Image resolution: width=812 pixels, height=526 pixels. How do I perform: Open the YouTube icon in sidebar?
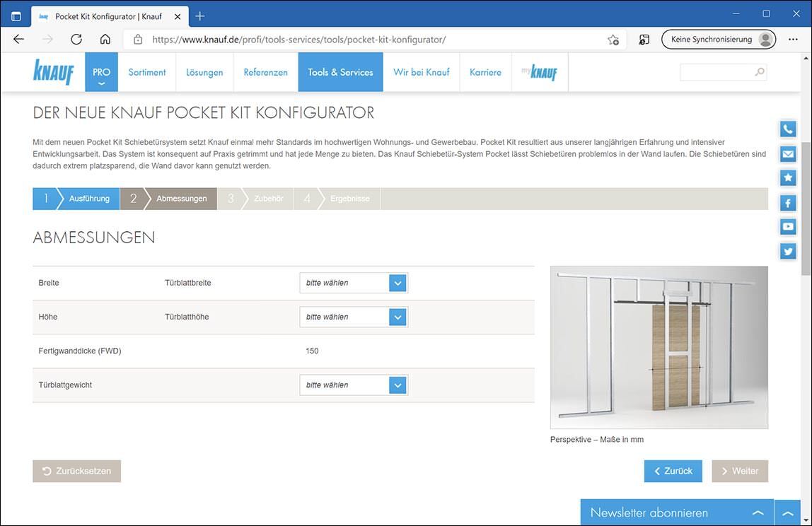point(788,227)
